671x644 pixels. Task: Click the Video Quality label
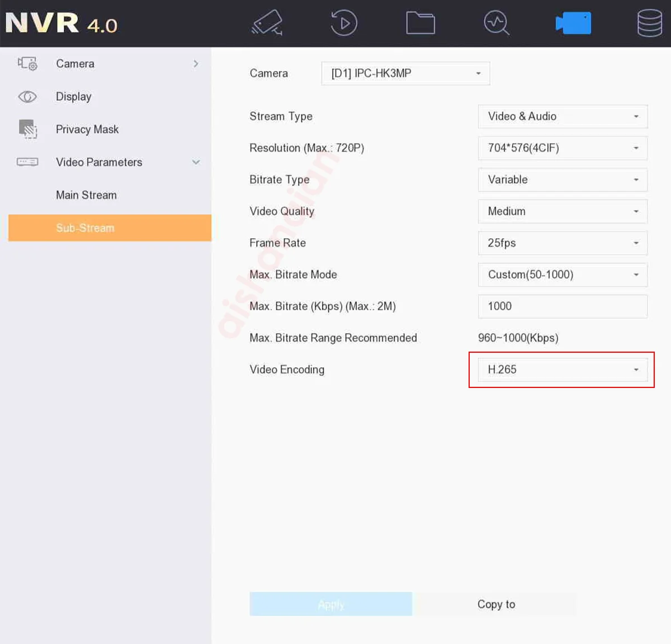coord(282,211)
